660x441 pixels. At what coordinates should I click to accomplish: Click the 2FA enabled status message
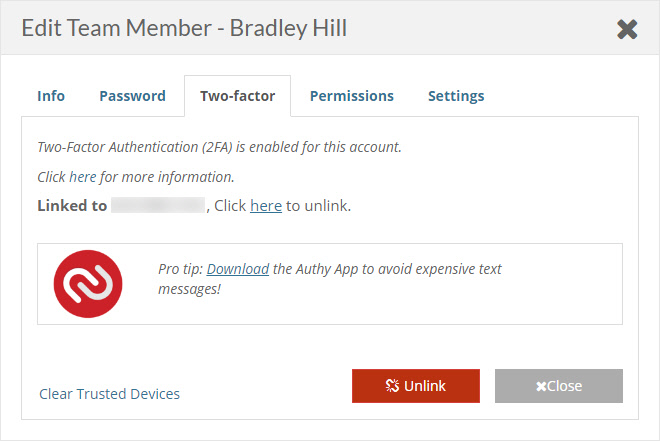[x=219, y=147]
